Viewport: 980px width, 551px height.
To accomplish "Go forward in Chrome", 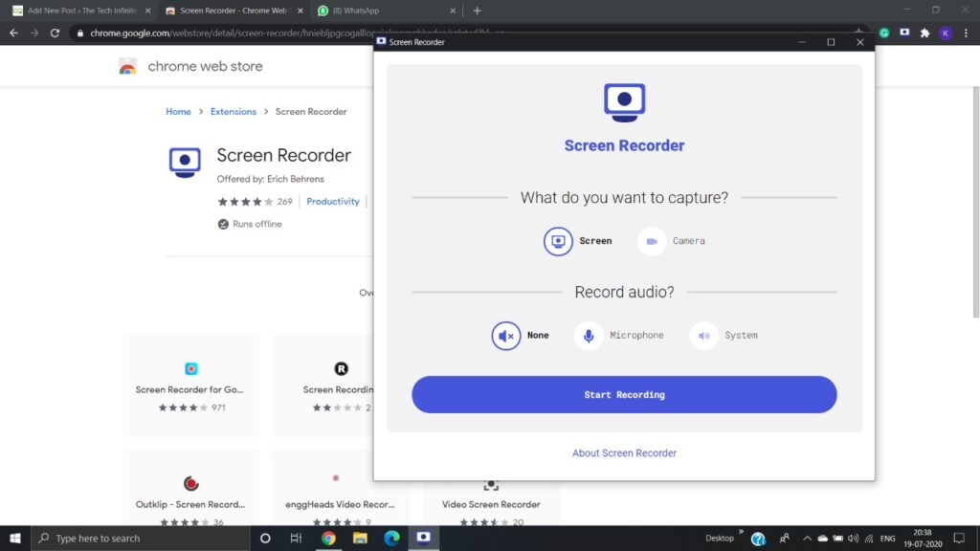I will pos(34,33).
